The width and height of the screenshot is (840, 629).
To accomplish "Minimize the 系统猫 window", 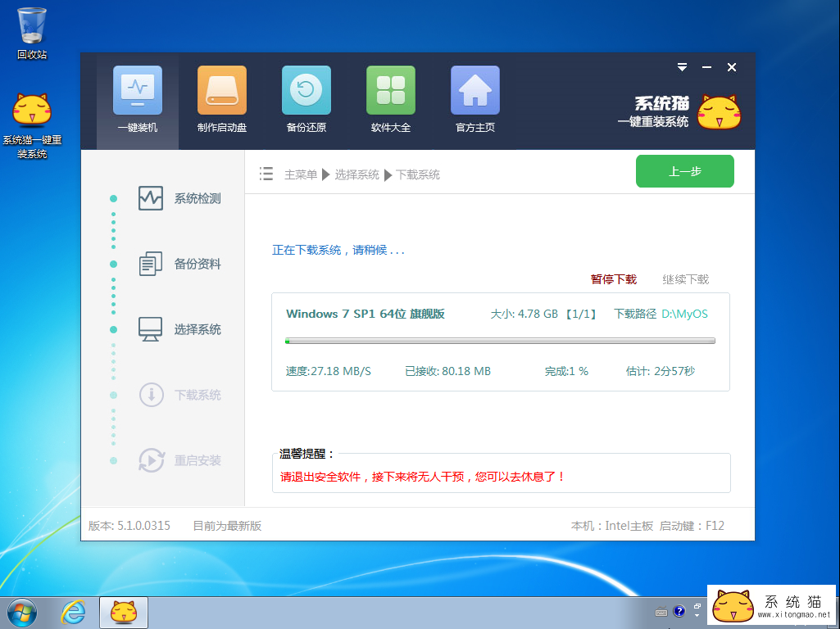I will (x=706, y=67).
